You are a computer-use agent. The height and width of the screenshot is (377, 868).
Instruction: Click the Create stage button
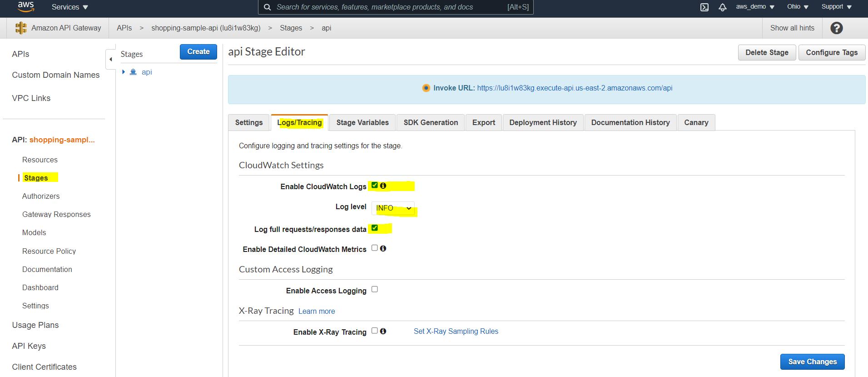(198, 52)
